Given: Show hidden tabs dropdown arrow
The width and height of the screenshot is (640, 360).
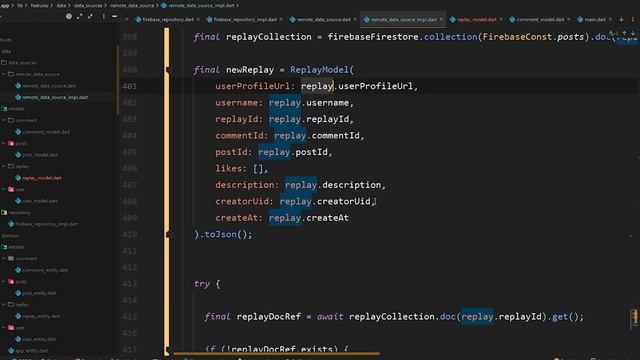Looking at the screenshot, I should [x=621, y=19].
